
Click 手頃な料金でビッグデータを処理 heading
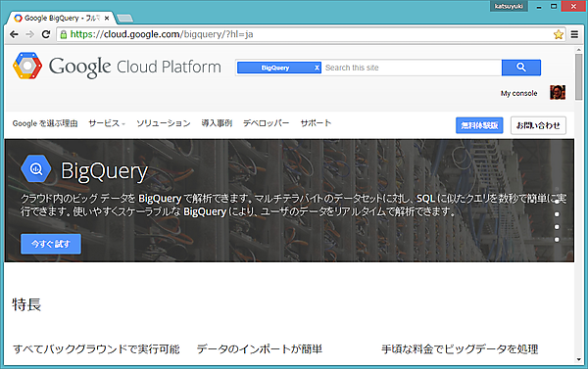click(460, 349)
